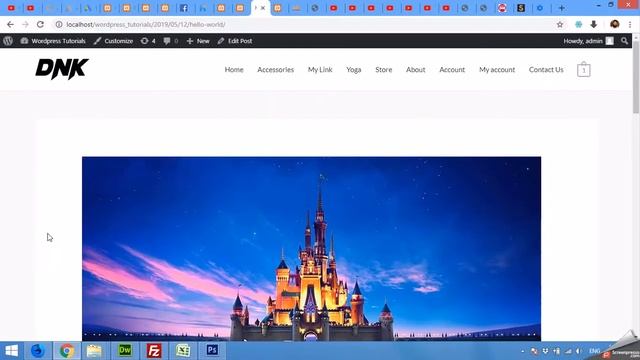This screenshot has height=360, width=640.
Task: Open My account menu item
Action: [497, 70]
